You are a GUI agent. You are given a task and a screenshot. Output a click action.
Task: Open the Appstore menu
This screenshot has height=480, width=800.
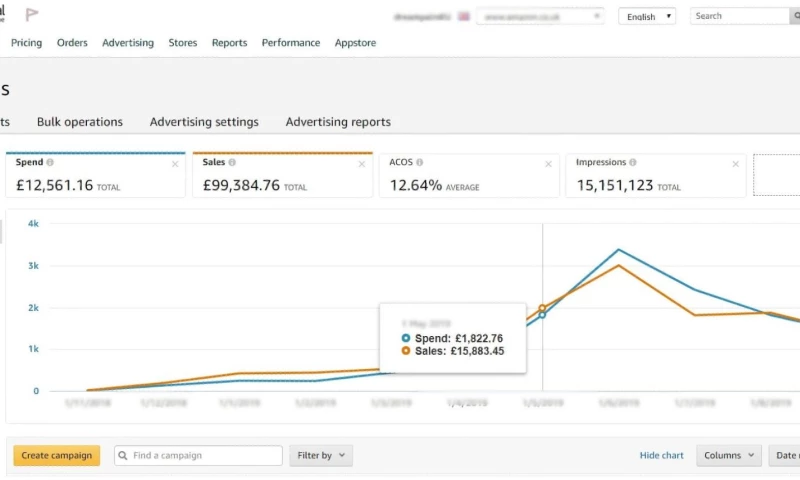356,43
